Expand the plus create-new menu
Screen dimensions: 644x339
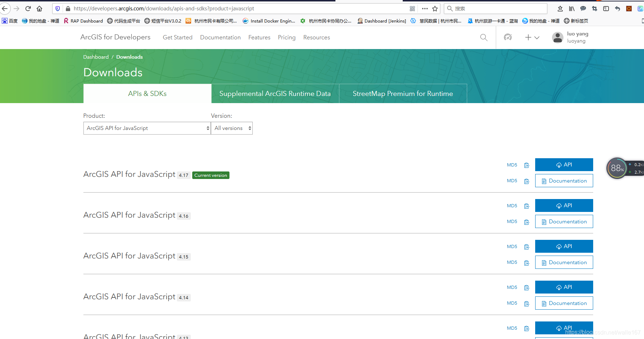(x=532, y=38)
